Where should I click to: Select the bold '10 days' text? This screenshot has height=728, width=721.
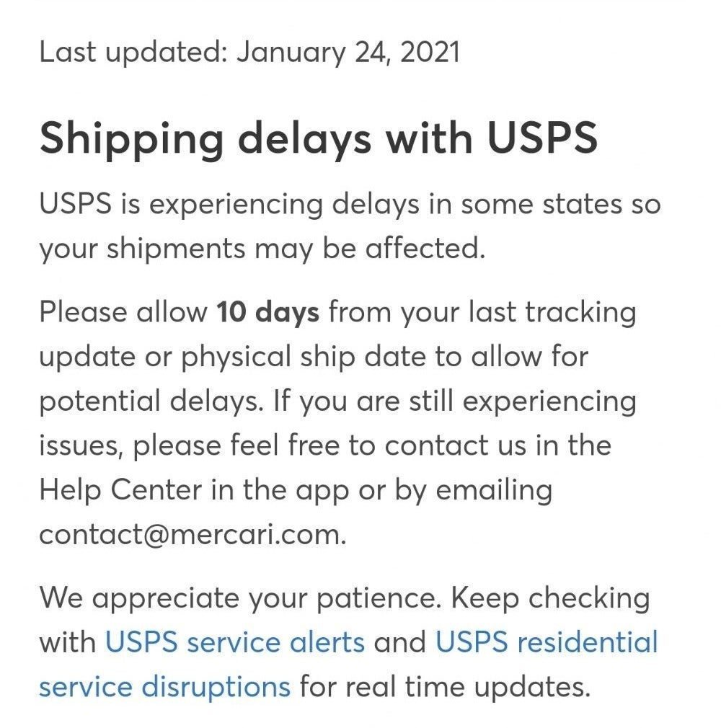coord(268,312)
